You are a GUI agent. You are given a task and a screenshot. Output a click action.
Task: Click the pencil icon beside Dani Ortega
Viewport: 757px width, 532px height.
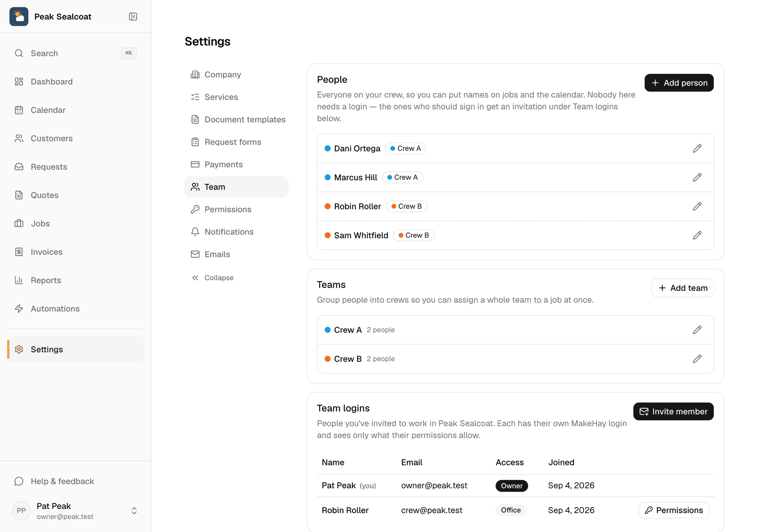click(x=697, y=148)
